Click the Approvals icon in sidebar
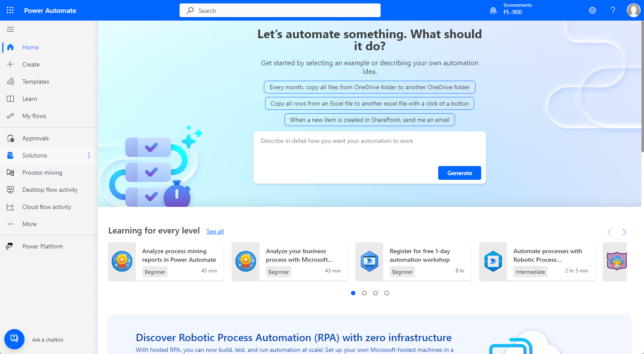The height and width of the screenshot is (354, 644). coord(10,138)
